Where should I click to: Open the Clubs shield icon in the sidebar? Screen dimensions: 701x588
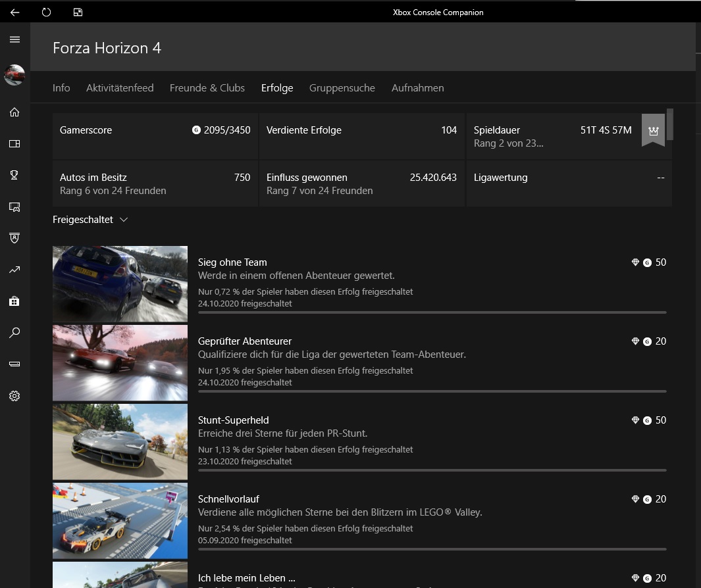pos(14,238)
